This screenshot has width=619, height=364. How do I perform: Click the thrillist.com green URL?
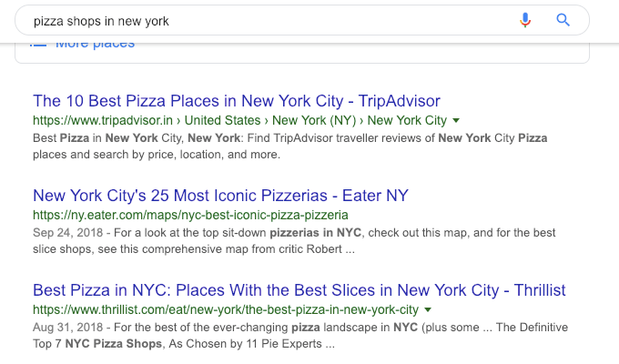tap(226, 309)
